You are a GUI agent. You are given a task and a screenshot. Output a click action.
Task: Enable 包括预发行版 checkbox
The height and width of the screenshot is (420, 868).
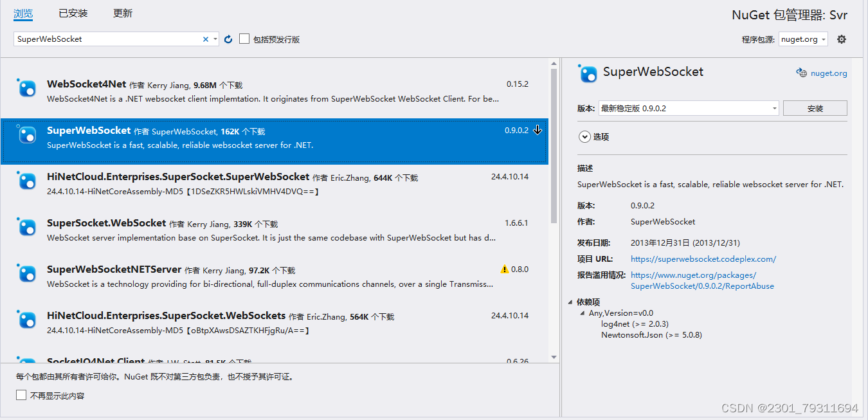point(244,39)
